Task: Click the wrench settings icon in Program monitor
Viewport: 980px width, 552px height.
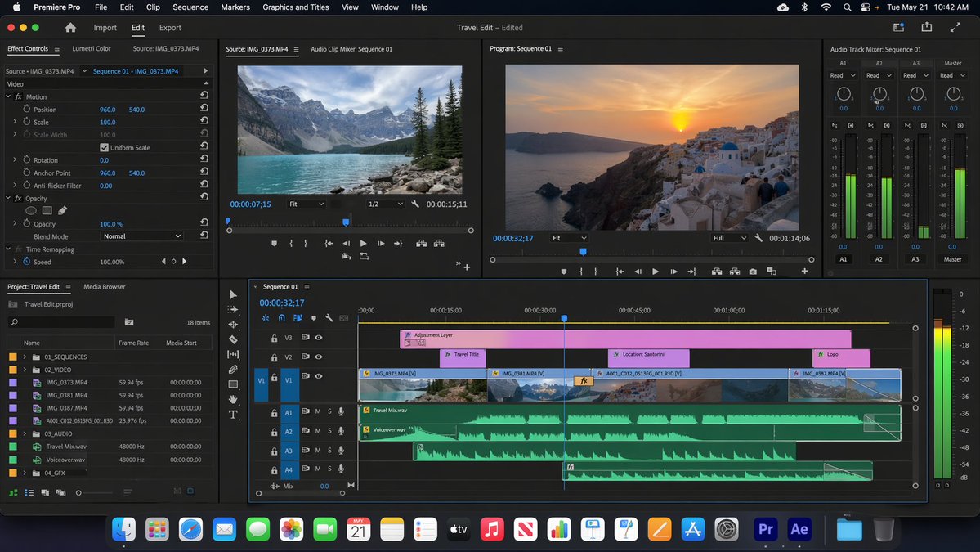Action: click(x=758, y=238)
